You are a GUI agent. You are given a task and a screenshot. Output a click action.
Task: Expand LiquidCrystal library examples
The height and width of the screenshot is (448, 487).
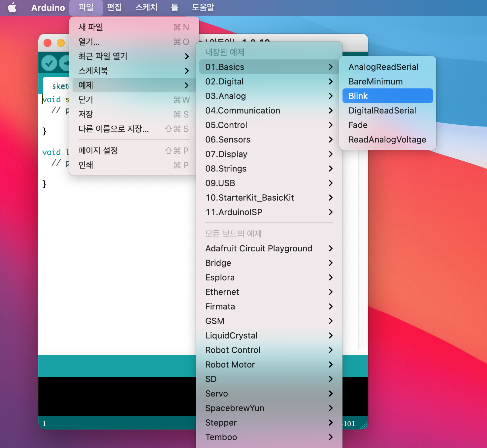269,336
